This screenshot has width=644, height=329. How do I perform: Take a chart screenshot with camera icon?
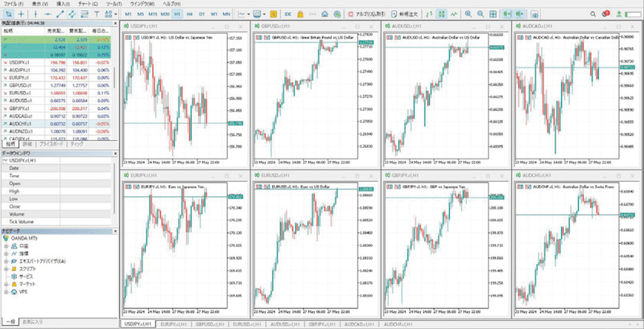535,14
